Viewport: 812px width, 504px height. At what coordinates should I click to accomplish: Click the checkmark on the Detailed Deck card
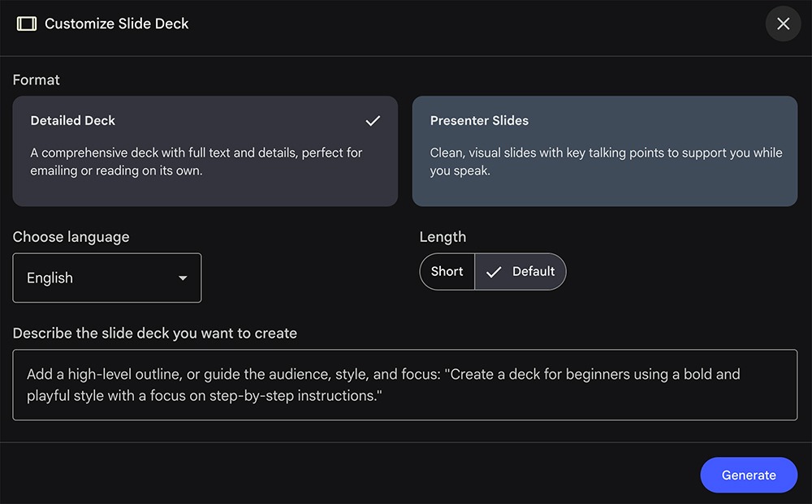[x=373, y=121]
